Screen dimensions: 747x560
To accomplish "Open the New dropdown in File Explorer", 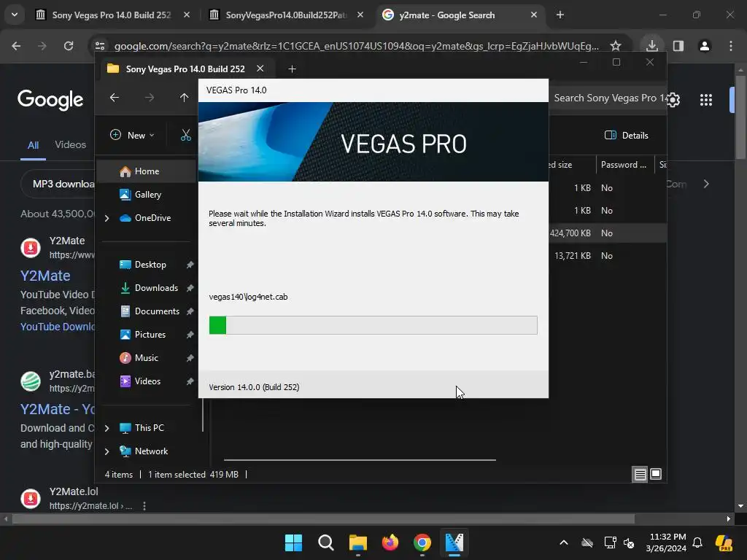I will (x=132, y=135).
